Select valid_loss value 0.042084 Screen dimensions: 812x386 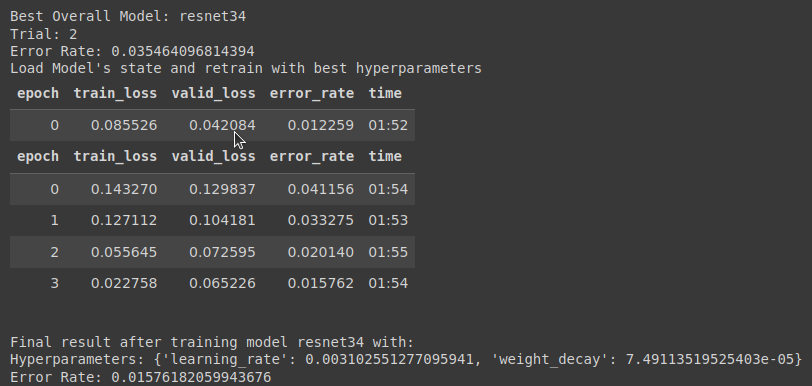tap(222, 125)
